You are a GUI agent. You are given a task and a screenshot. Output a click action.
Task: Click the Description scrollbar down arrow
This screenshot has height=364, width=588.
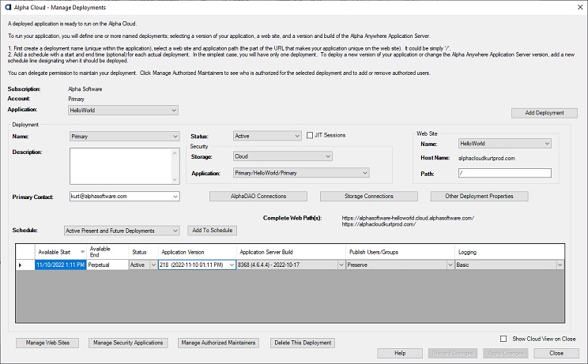[175, 179]
